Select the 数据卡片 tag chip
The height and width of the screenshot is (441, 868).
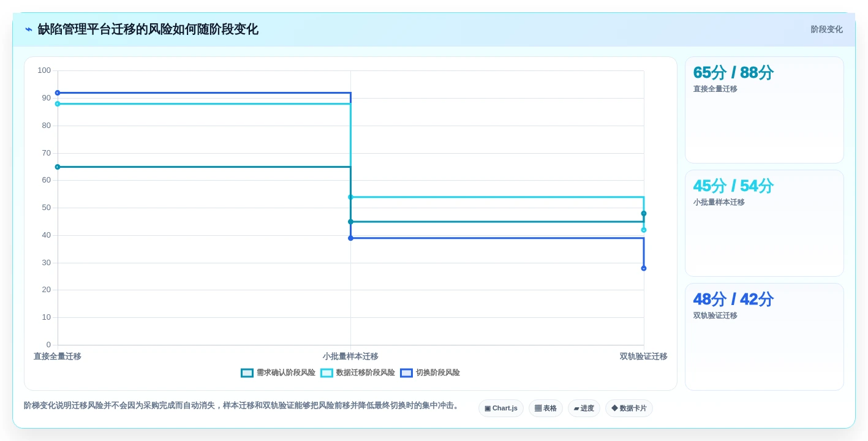point(628,408)
